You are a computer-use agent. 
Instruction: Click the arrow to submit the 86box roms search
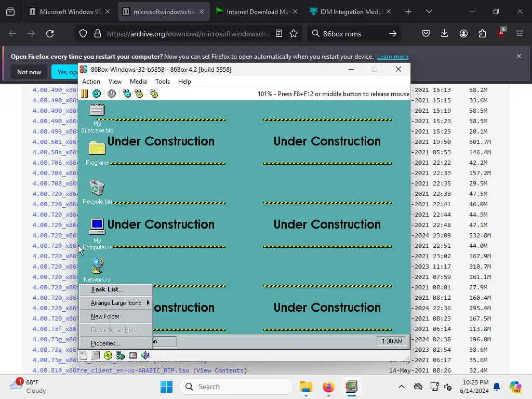coord(393,34)
